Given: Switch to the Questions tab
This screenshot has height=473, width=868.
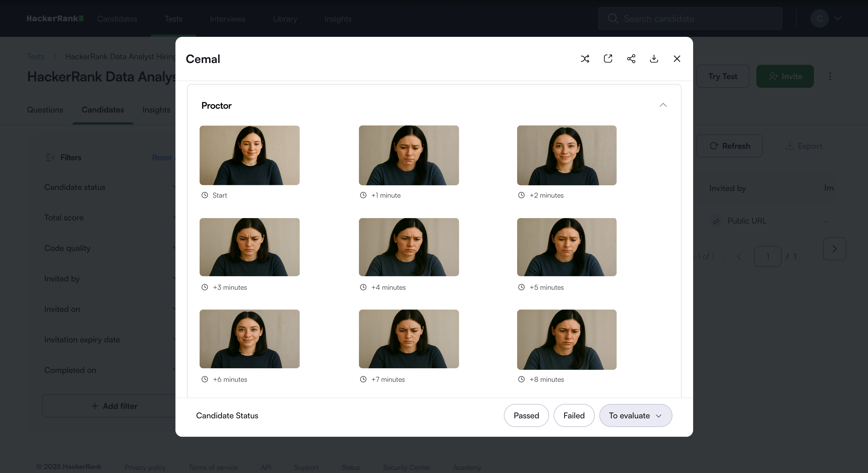Looking at the screenshot, I should (x=45, y=110).
